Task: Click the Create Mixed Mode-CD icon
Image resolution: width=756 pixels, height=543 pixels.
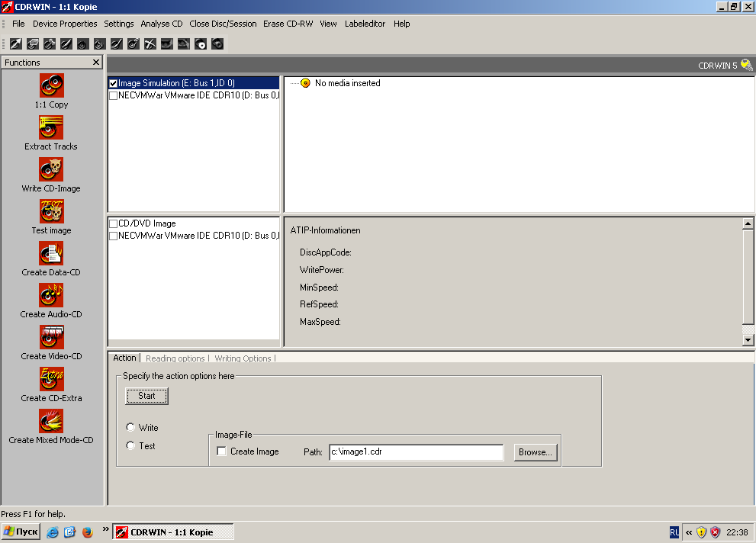Action: (51, 421)
